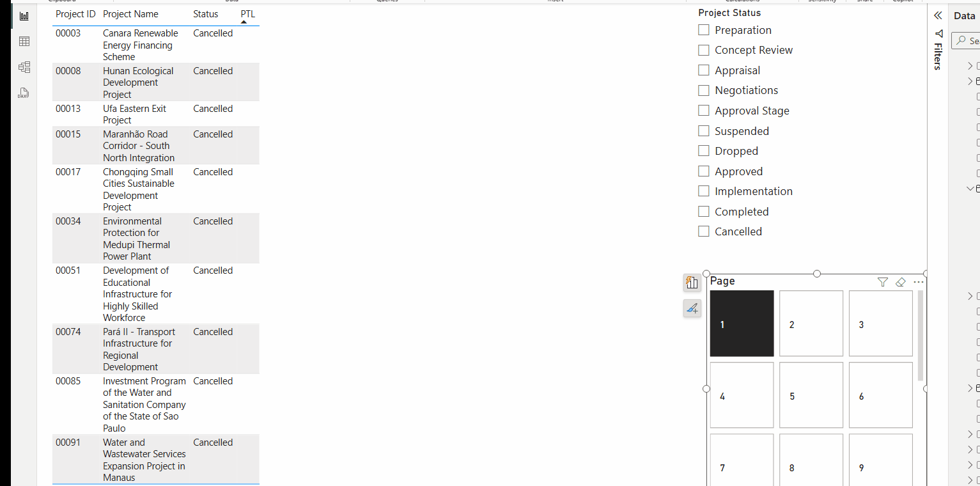The image size is (980, 486).
Task: Select page 5 in the Page slicer
Action: 811,395
